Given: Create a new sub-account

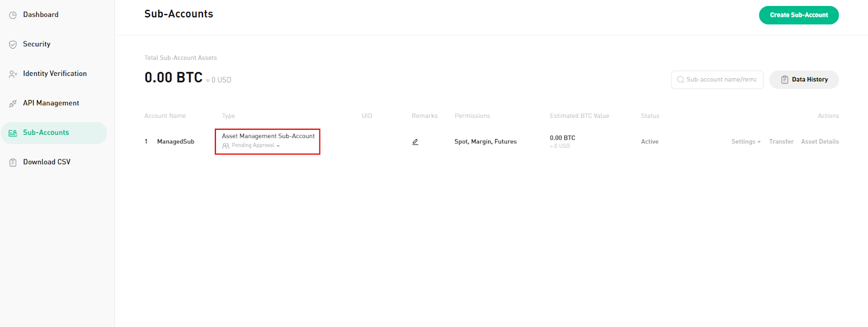Looking at the screenshot, I should (799, 15).
